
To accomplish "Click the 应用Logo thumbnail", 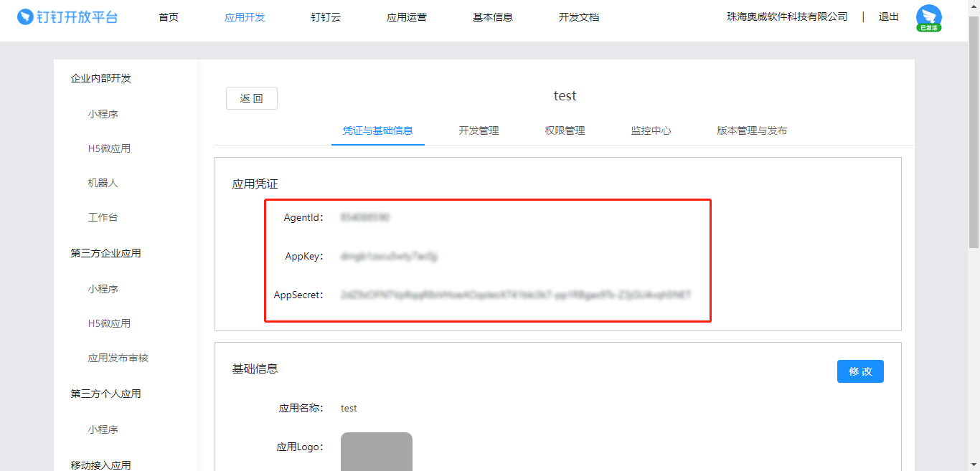I will coord(376,452).
